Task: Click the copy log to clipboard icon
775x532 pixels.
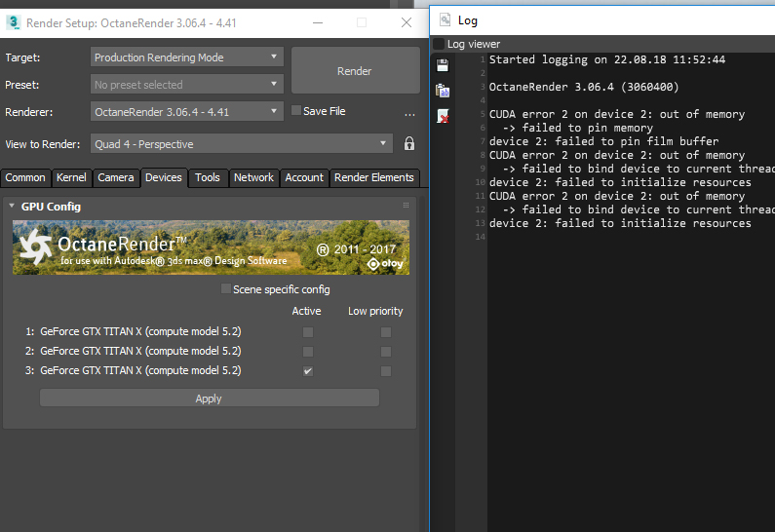Action: 443,91
